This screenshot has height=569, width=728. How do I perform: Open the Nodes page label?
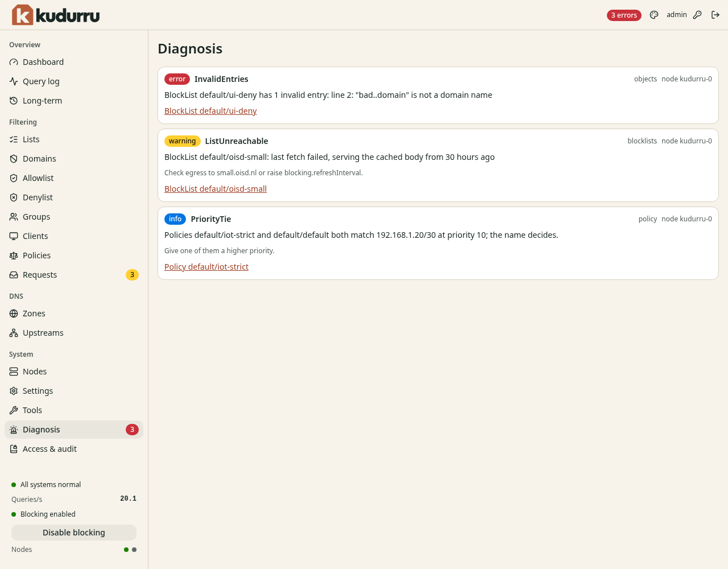point(35,372)
